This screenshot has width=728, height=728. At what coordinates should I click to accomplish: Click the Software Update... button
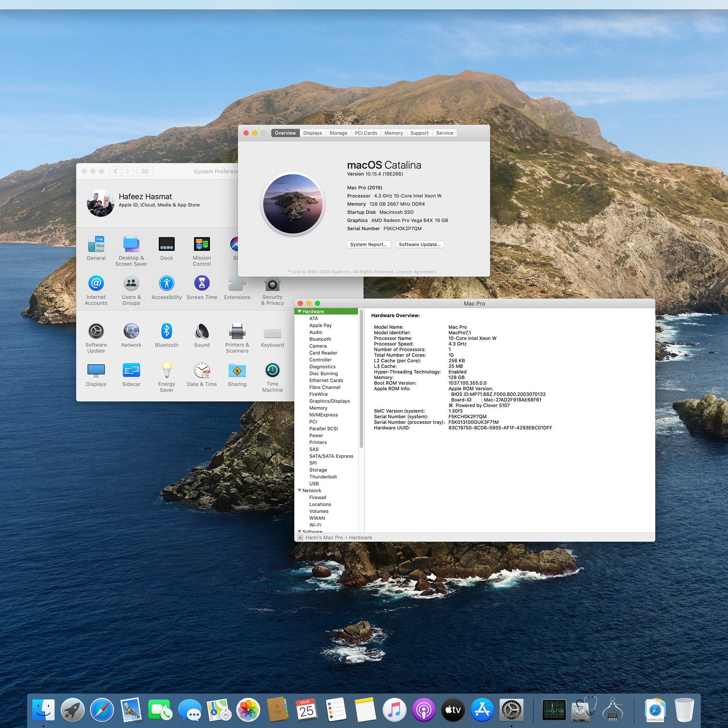click(x=420, y=245)
